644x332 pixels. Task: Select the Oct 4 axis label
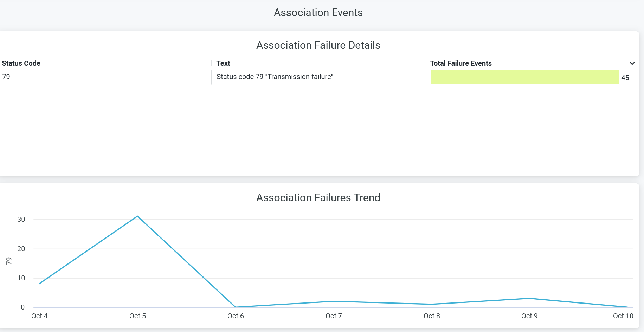(x=39, y=316)
